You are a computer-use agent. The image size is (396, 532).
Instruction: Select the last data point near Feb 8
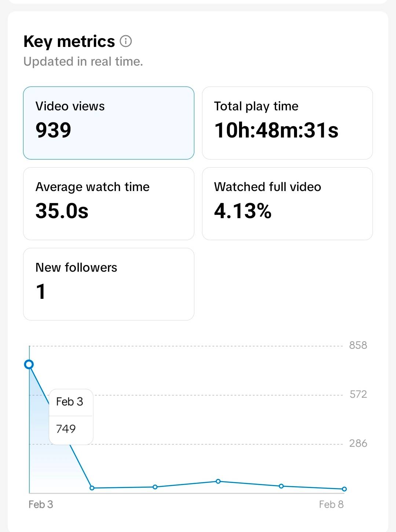point(344,489)
